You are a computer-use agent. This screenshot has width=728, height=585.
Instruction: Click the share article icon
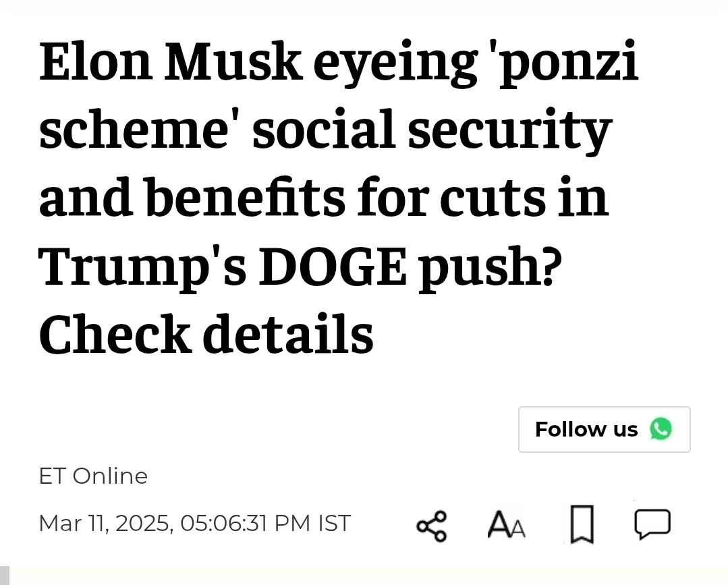click(x=431, y=526)
